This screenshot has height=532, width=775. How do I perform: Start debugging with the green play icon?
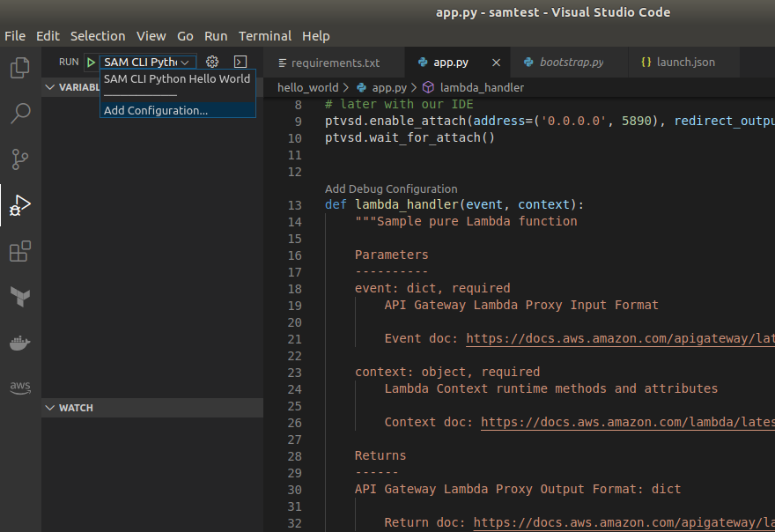coord(91,63)
